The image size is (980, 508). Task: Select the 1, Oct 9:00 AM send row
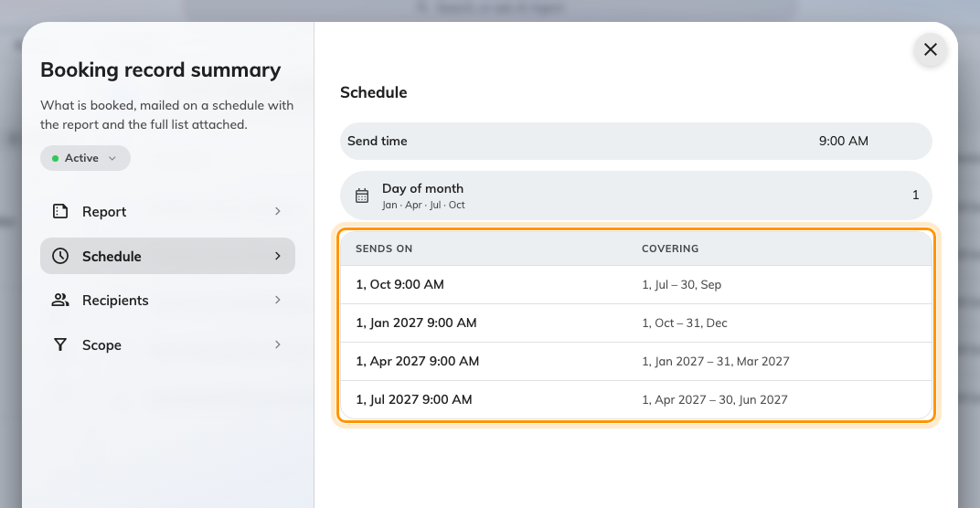pyautogui.click(x=635, y=284)
